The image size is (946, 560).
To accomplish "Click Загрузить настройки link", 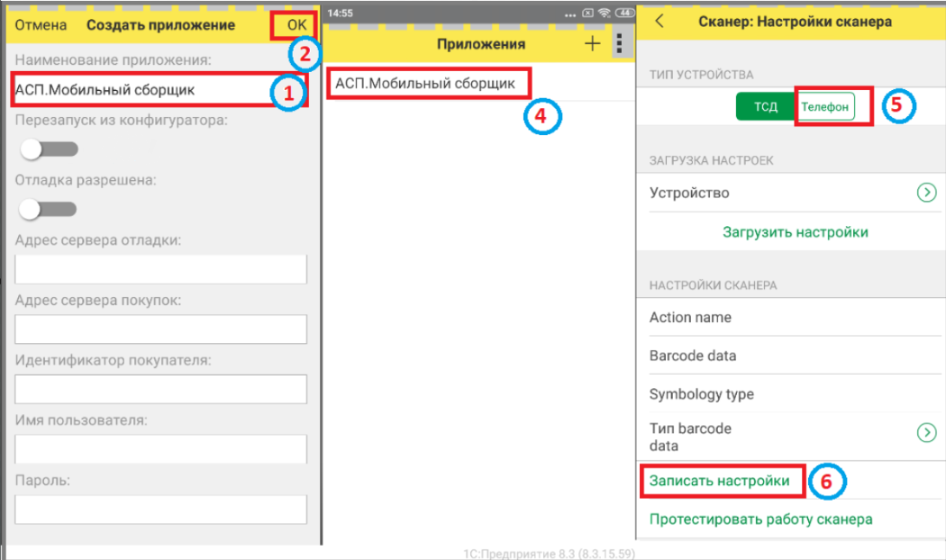I will pyautogui.click(x=796, y=232).
